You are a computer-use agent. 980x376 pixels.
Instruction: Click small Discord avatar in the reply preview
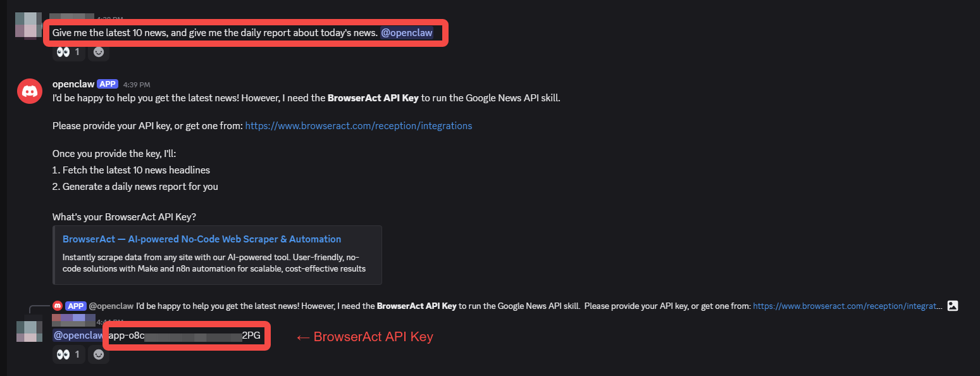coord(58,306)
